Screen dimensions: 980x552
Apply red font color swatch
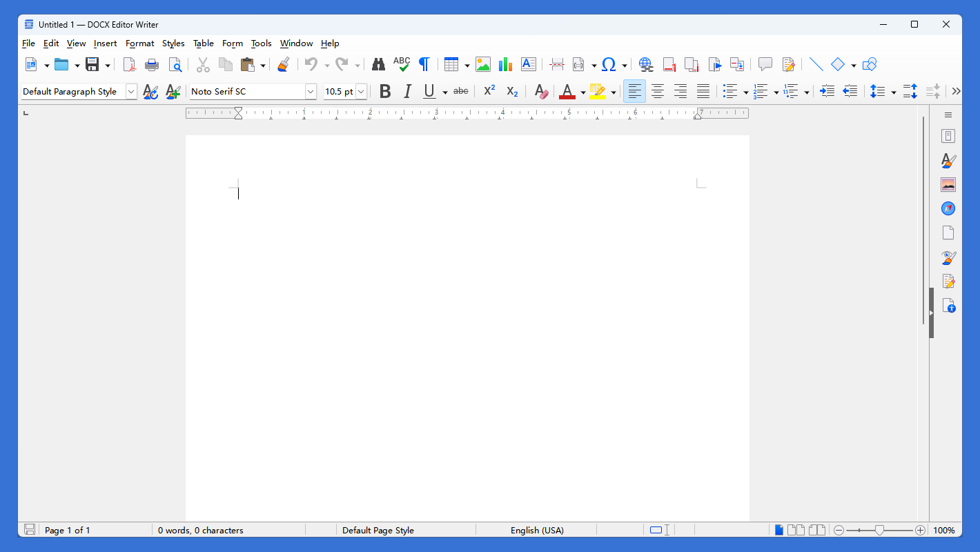pyautogui.click(x=567, y=91)
